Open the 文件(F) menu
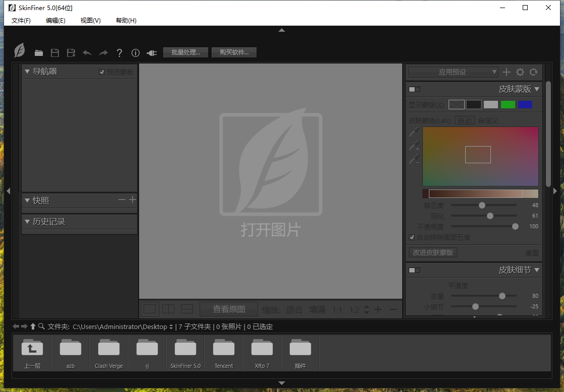This screenshot has height=392, width=564. coord(21,21)
